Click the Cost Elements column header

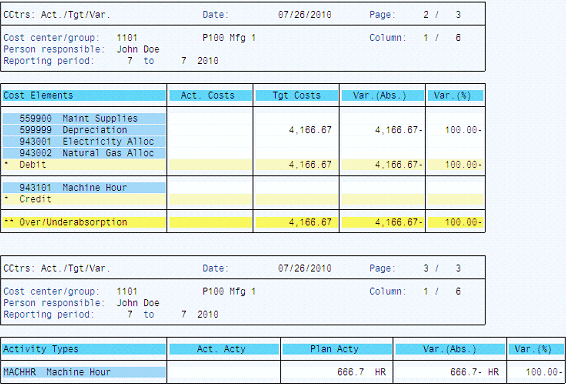coord(84,96)
